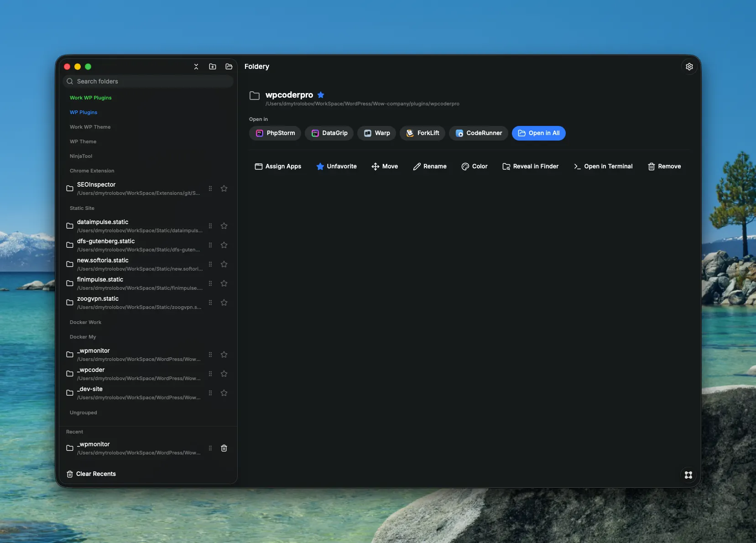Click the open folder icon in sidebar header
This screenshot has height=543, width=756.
pos(229,67)
